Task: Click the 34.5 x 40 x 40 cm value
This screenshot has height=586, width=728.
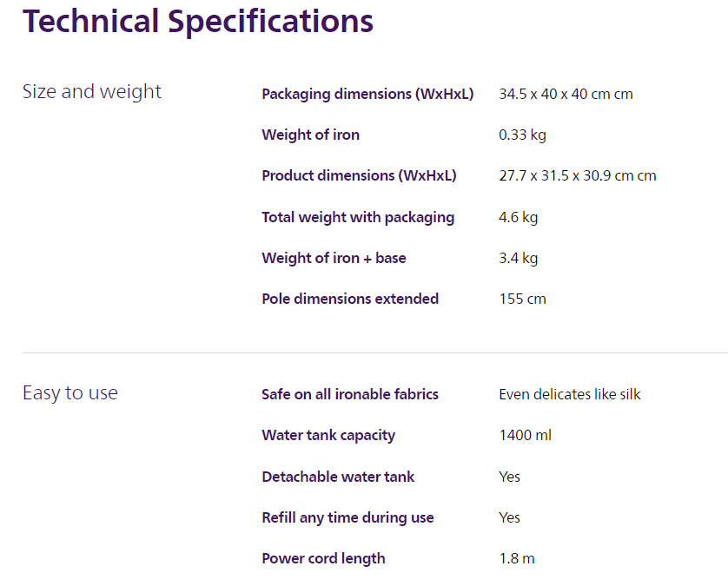Action: (566, 94)
